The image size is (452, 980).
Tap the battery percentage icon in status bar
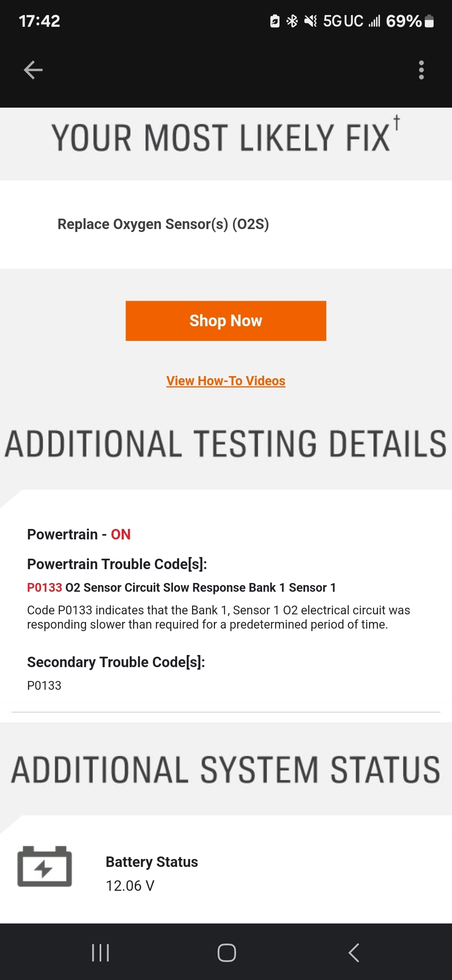[429, 21]
